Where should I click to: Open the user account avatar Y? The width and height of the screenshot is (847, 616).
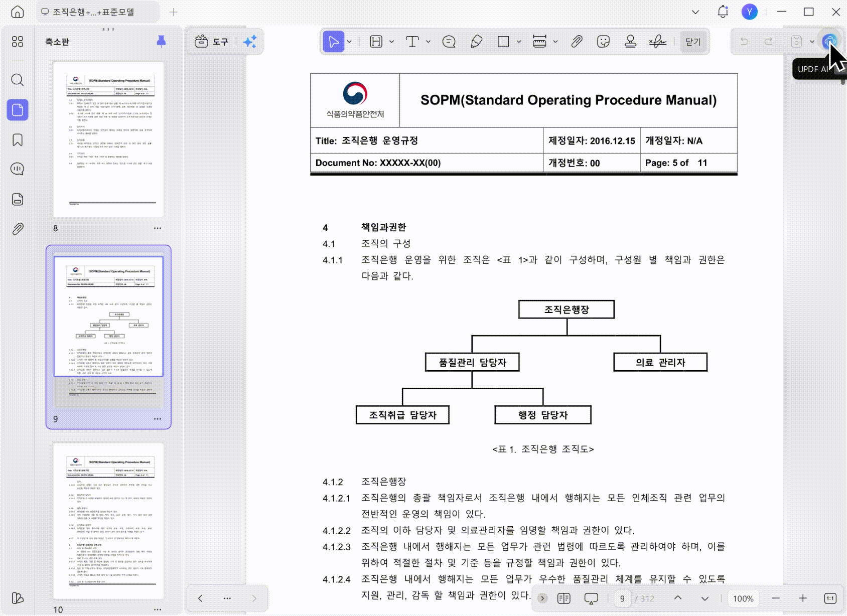[x=750, y=12]
